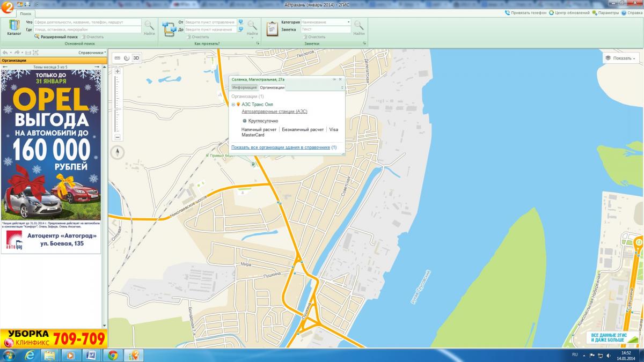Open Центр обновлений
Screen dimensions: 644x362
pos(569,12)
